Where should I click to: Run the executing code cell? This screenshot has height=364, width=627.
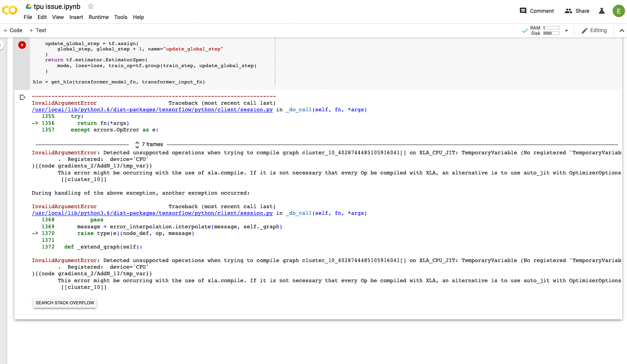tap(22, 45)
